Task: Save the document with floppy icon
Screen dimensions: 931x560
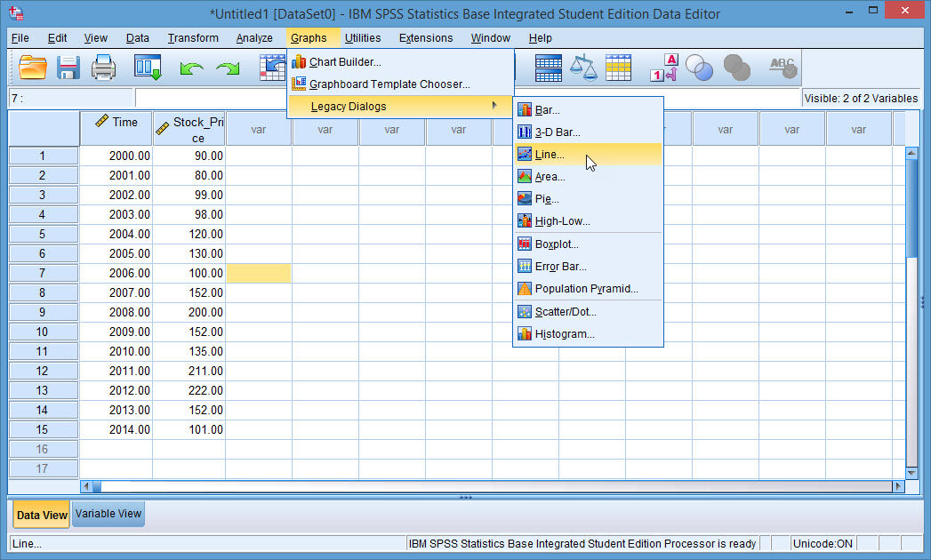Action: click(x=68, y=67)
